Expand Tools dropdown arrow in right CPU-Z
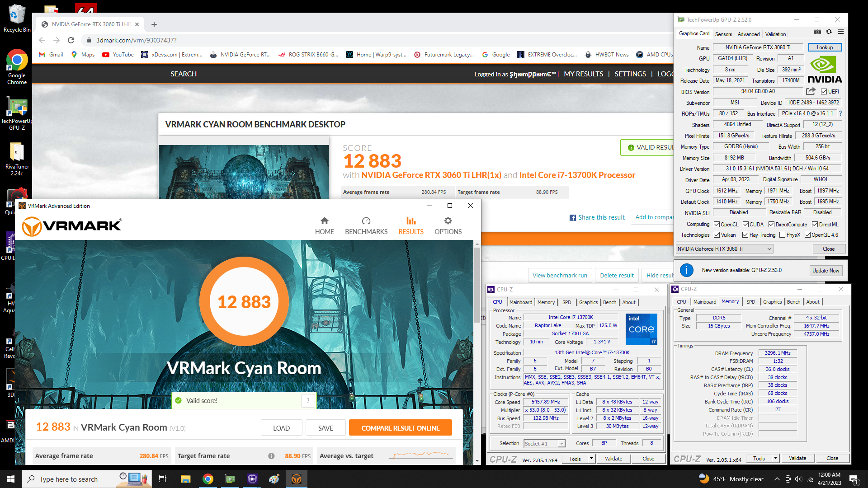This screenshot has height=488, width=868. point(775,458)
